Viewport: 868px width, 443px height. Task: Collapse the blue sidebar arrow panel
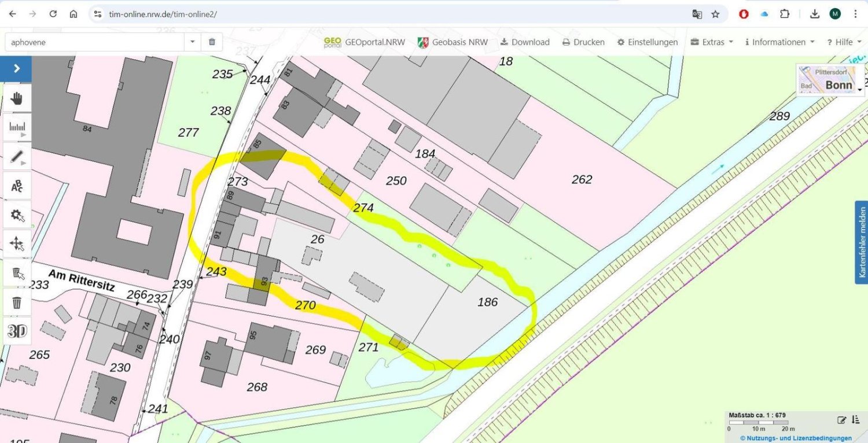pos(16,68)
